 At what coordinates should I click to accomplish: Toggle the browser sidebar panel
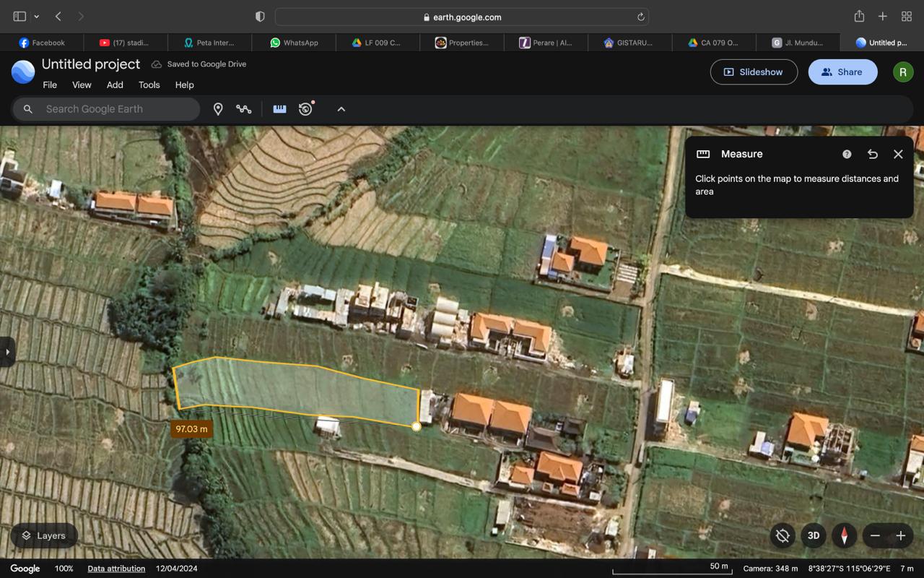point(19,17)
